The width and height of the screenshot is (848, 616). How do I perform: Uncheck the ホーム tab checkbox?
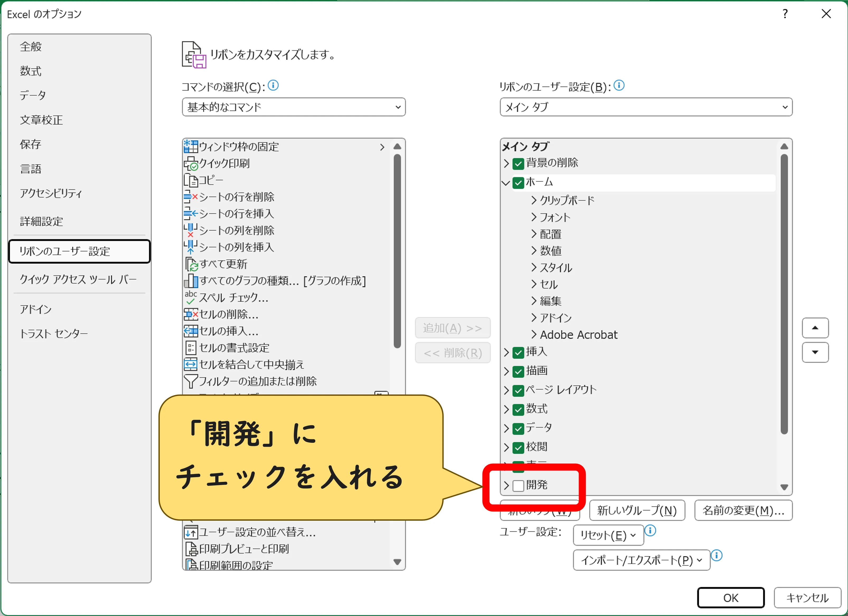coord(518,183)
